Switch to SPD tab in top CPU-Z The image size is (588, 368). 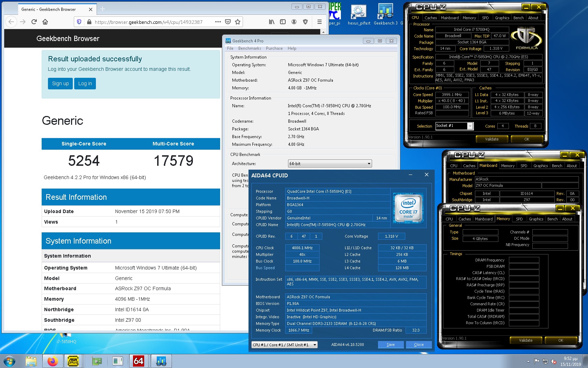pyautogui.click(x=485, y=18)
